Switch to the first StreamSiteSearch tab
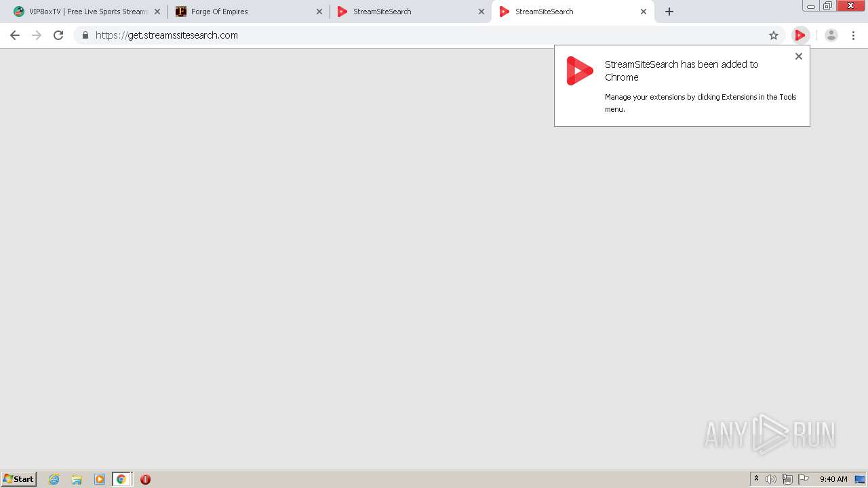Viewport: 868px width, 488px height. [410, 12]
